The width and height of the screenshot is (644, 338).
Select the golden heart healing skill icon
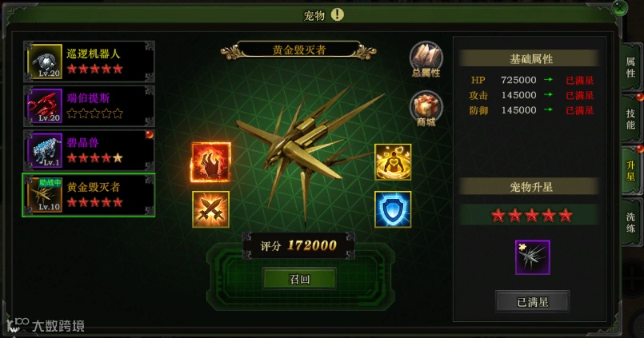393,162
